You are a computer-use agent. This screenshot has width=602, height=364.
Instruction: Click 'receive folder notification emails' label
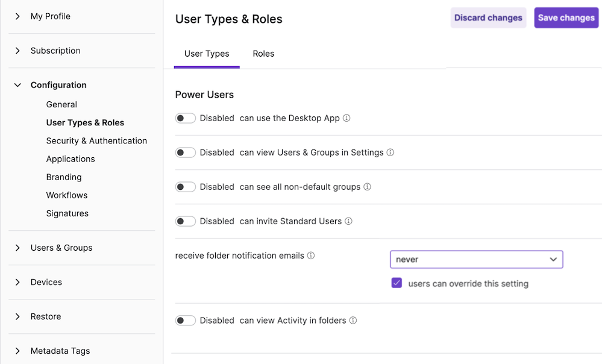coord(240,256)
